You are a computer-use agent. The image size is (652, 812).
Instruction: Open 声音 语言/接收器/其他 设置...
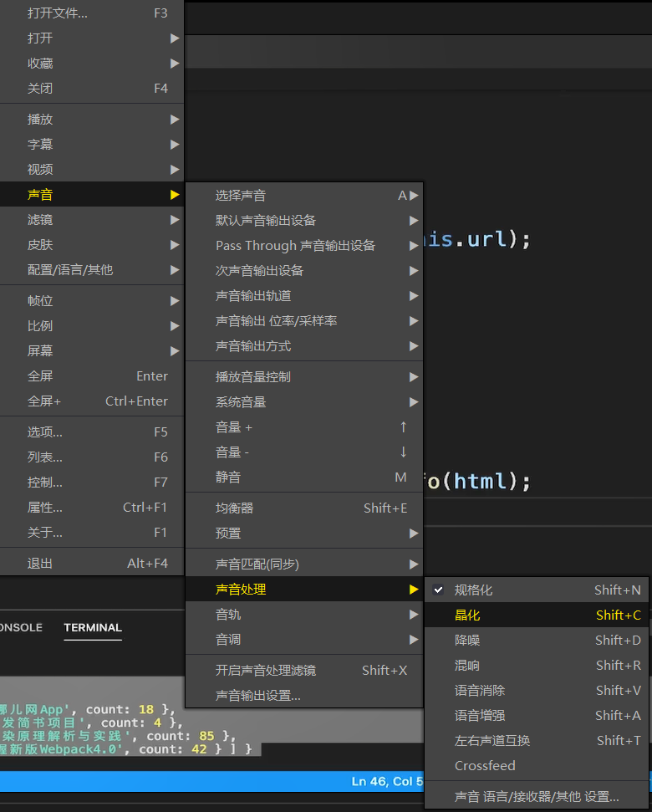pos(536,796)
